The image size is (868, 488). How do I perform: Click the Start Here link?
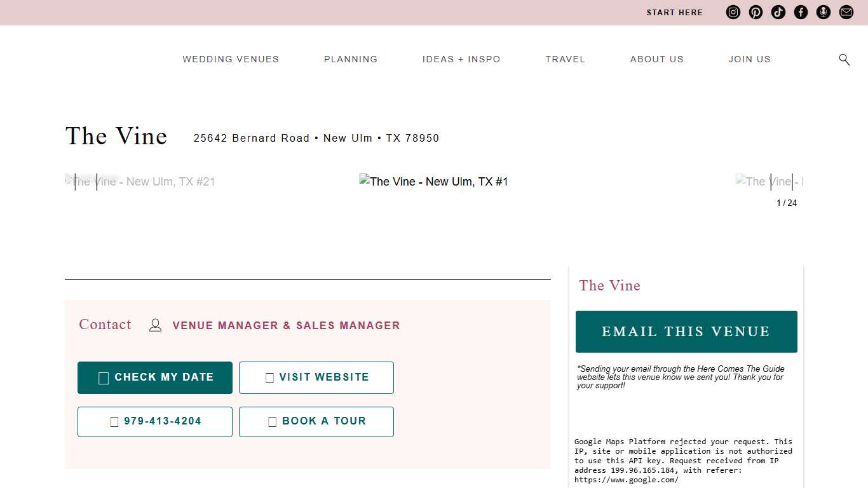tap(674, 12)
